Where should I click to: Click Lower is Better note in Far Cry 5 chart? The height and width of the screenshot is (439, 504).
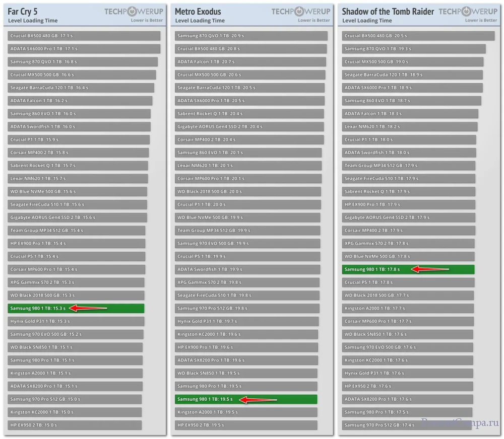(147, 20)
